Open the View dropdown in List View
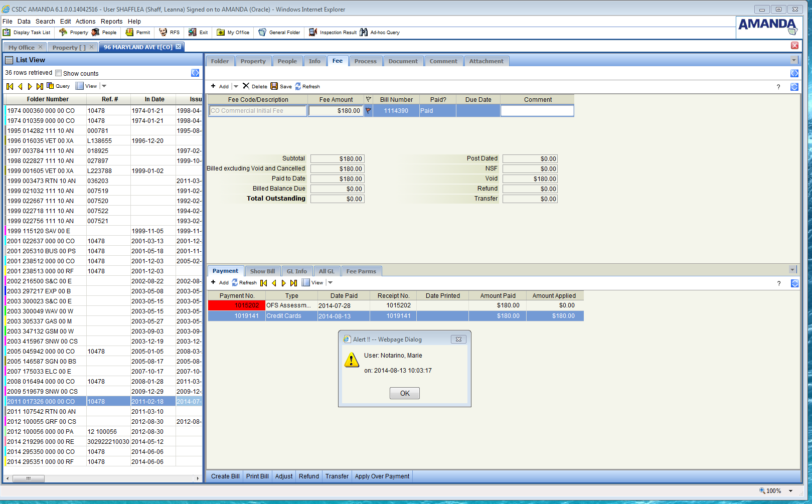Viewport: 812px width, 504px height. [x=104, y=86]
